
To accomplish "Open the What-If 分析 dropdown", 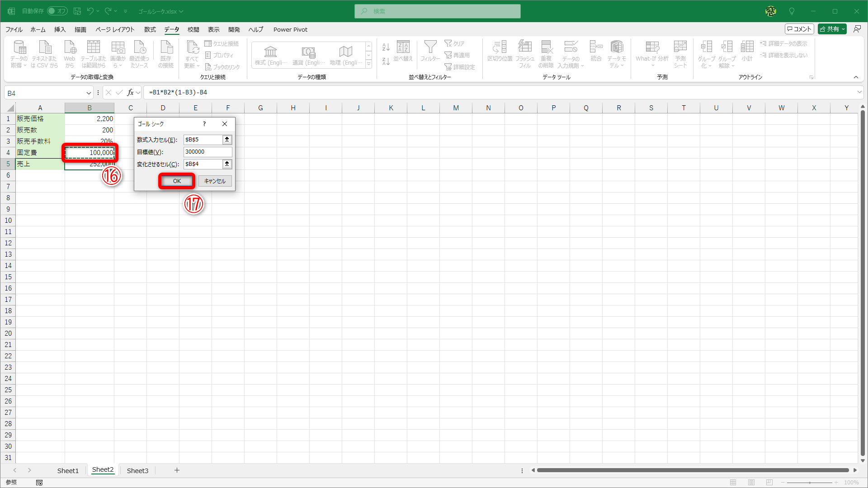I will [x=652, y=53].
